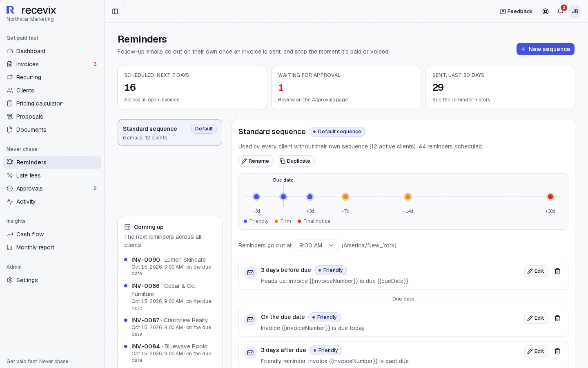Select the Standard sequence card
This screenshot has height=368, width=588.
coord(170,132)
